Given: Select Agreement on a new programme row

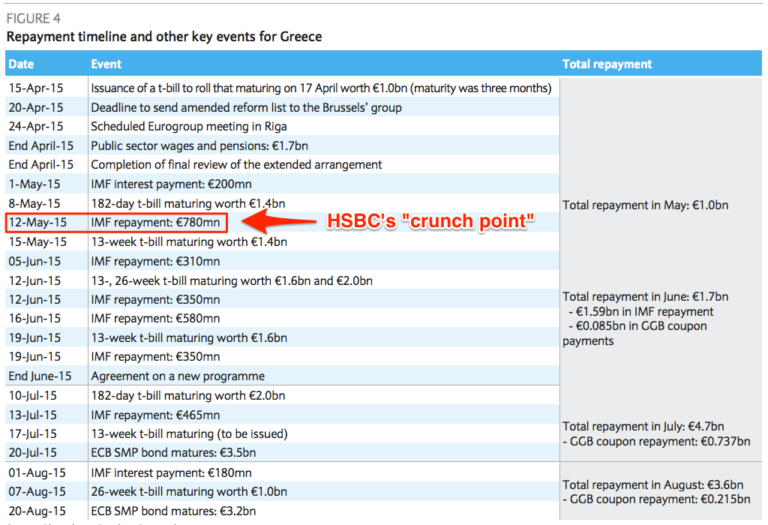Looking at the screenshot, I should (x=177, y=376).
